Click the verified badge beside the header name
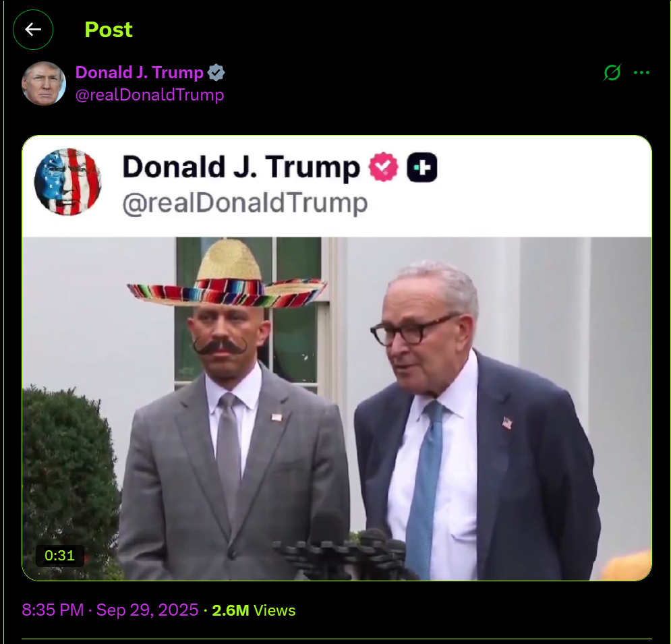This screenshot has width=671, height=644. [216, 73]
